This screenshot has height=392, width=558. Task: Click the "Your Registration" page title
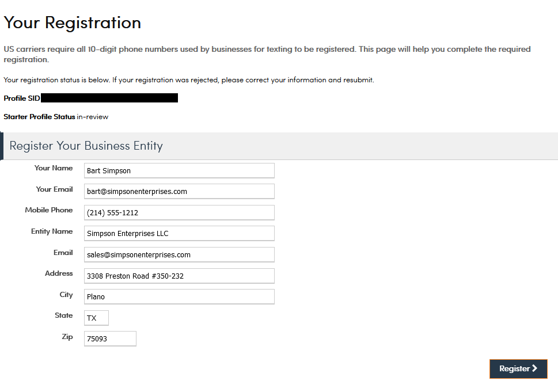pos(73,23)
